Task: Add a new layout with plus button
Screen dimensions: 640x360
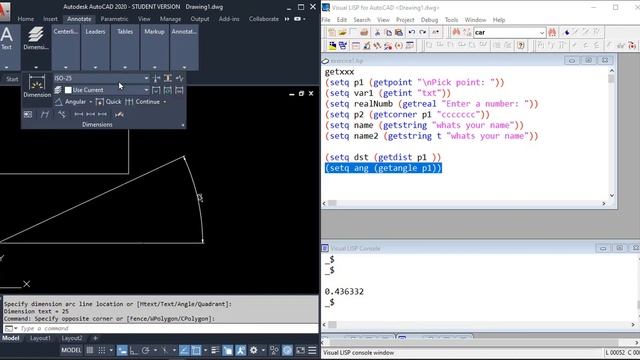Action: click(95, 338)
